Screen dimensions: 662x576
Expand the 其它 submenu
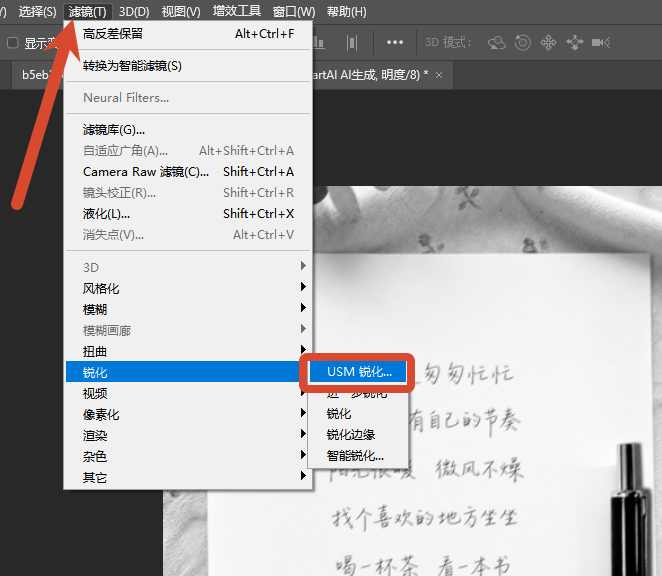click(188, 478)
